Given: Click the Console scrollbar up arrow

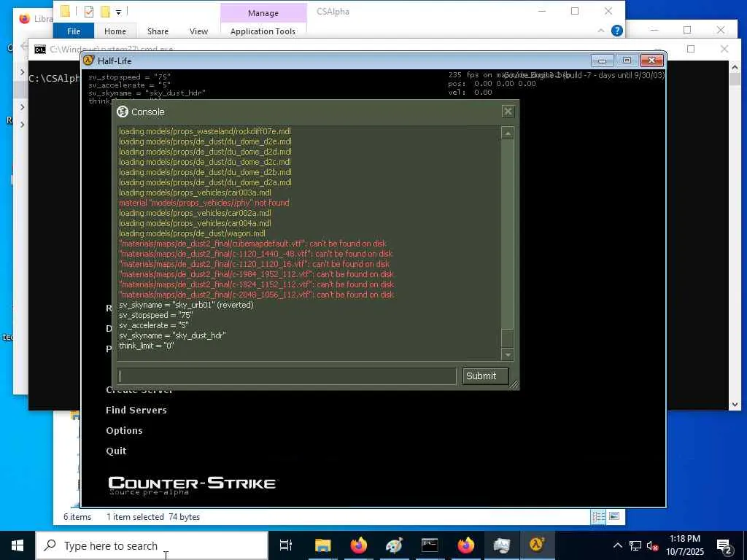Looking at the screenshot, I should [x=508, y=133].
